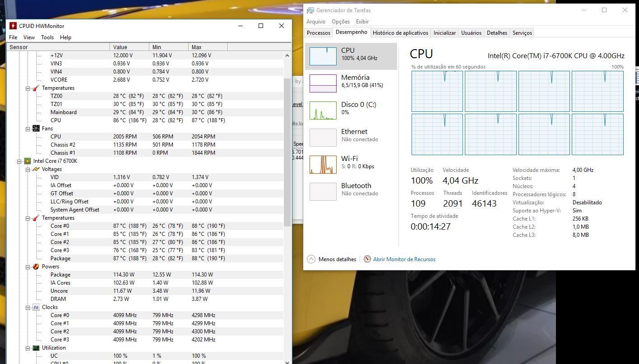Collapse the Clocks tree node
This screenshot has height=364, width=639.
(x=28, y=308)
